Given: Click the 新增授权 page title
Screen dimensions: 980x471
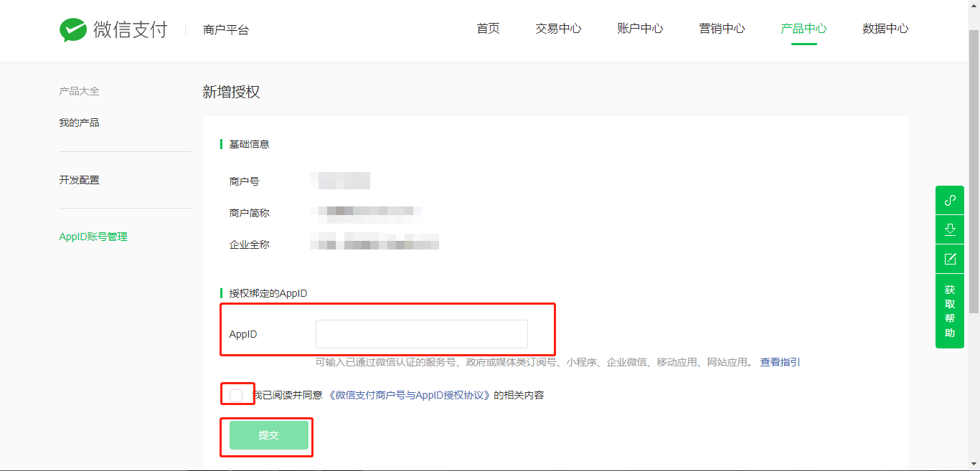Looking at the screenshot, I should [231, 92].
